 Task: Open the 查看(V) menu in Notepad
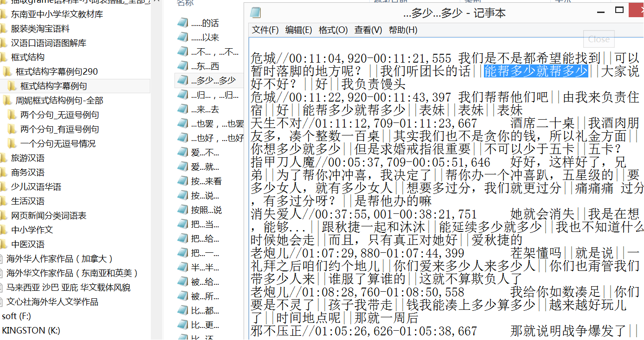[x=368, y=30]
